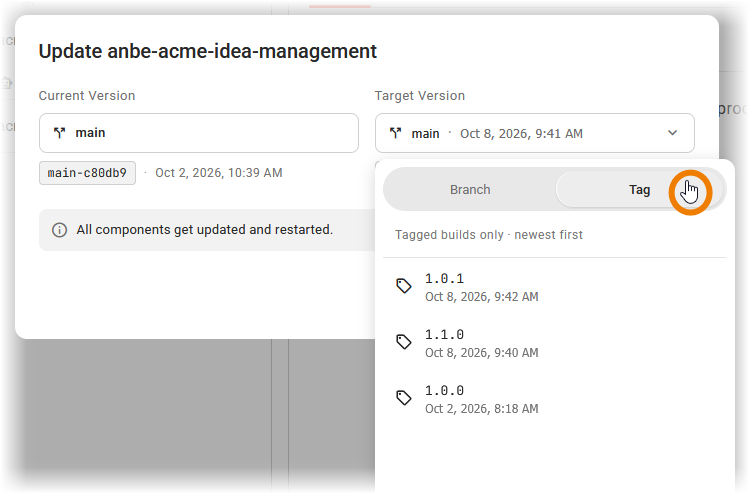Switch to the Branch tab

pyautogui.click(x=470, y=190)
